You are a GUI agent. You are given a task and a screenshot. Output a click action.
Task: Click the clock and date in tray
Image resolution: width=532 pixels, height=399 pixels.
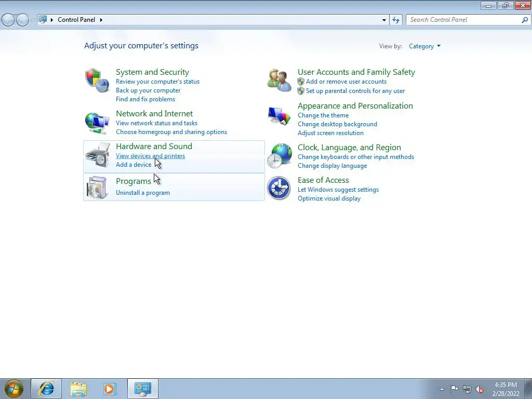point(506,389)
